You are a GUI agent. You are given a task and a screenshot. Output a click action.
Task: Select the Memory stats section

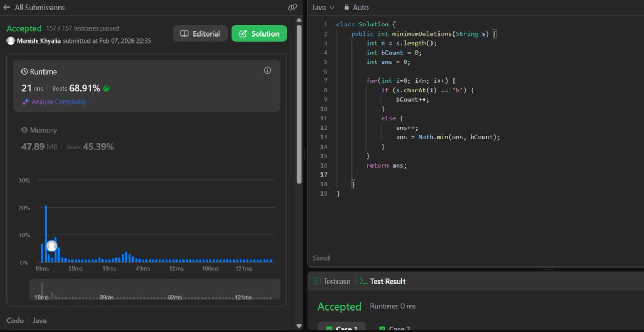click(146, 139)
